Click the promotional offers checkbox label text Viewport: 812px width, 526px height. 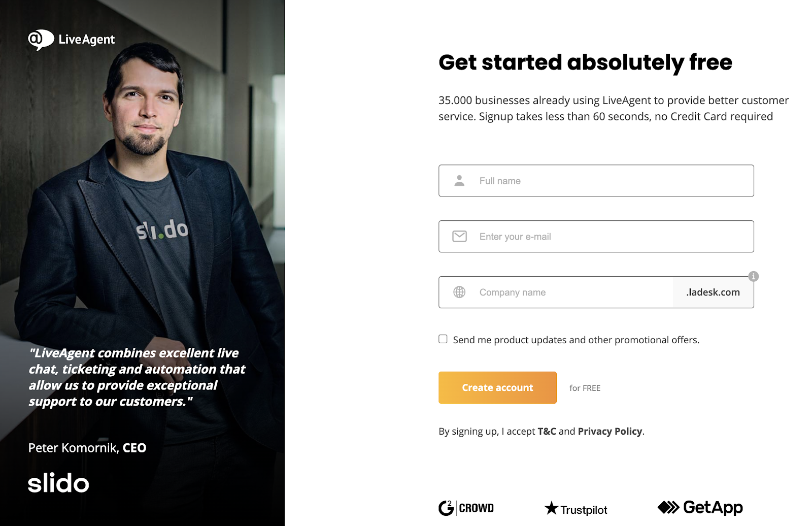(576, 340)
